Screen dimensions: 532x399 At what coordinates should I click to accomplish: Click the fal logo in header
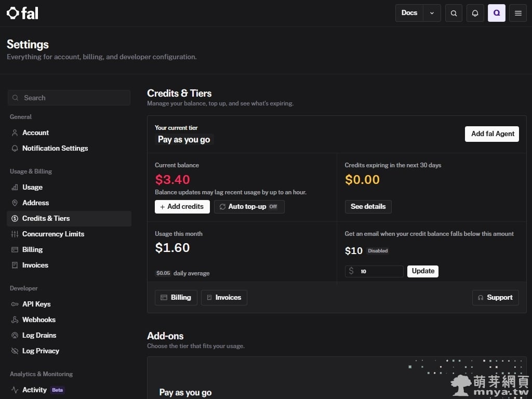click(22, 13)
